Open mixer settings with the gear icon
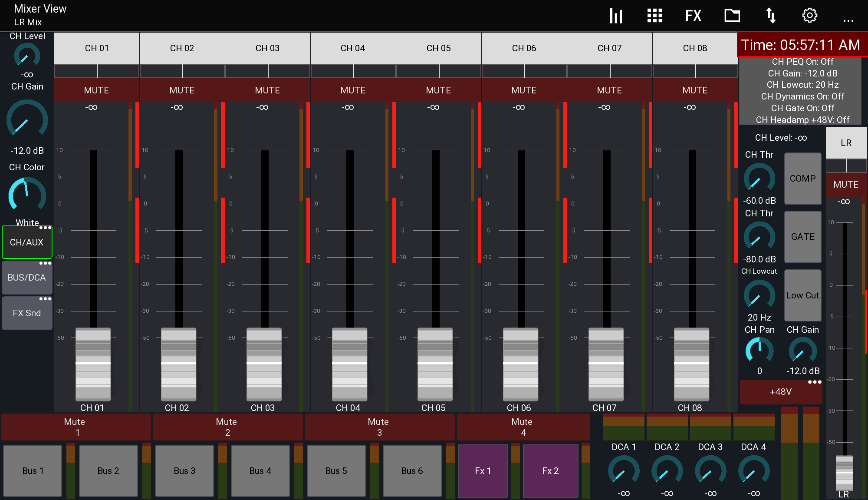Viewport: 868px width, 500px height. point(810,15)
